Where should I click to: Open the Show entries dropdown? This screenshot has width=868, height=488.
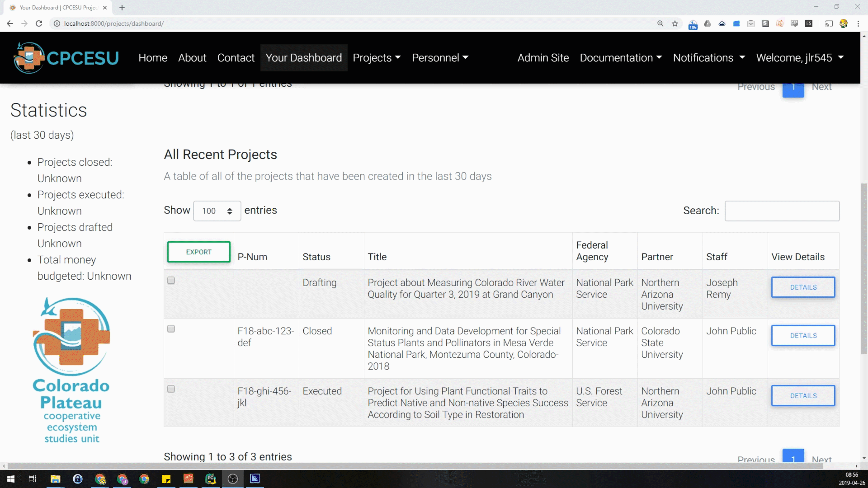coord(217,211)
